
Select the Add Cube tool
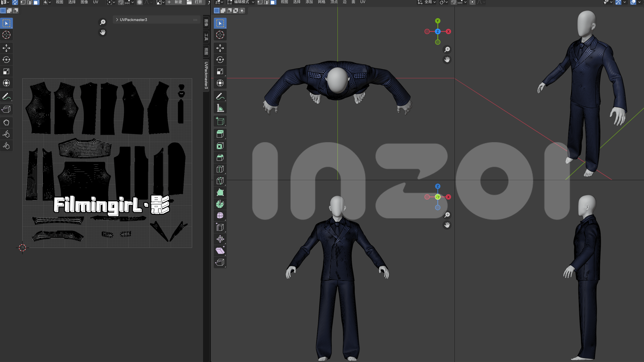220,121
